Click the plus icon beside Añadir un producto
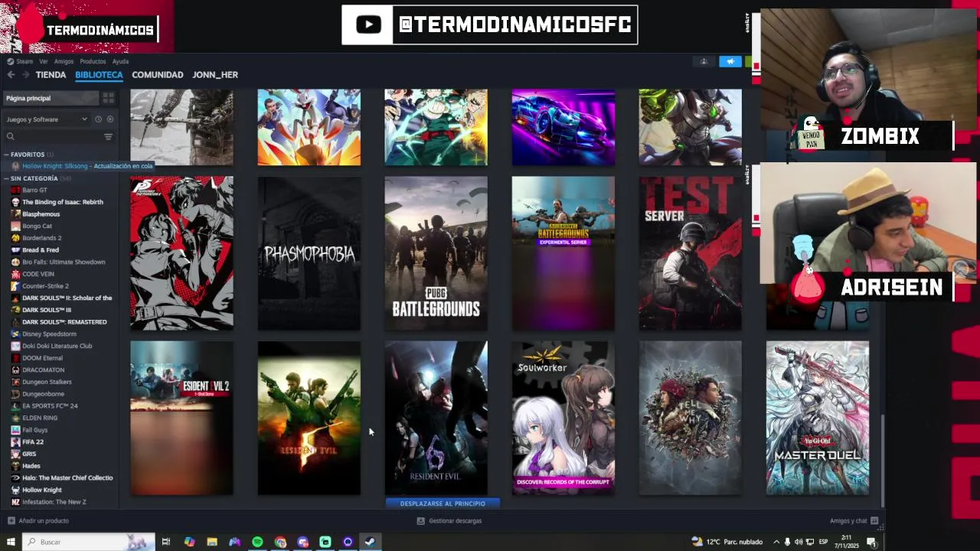The image size is (980, 551). (x=11, y=520)
